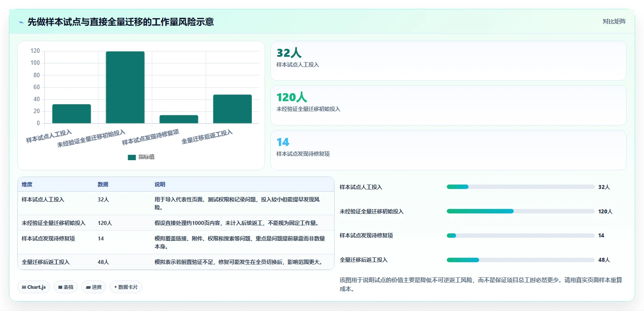Click the 120人 value beside the progress bar
Screen dimensions: 644x311
605,212
